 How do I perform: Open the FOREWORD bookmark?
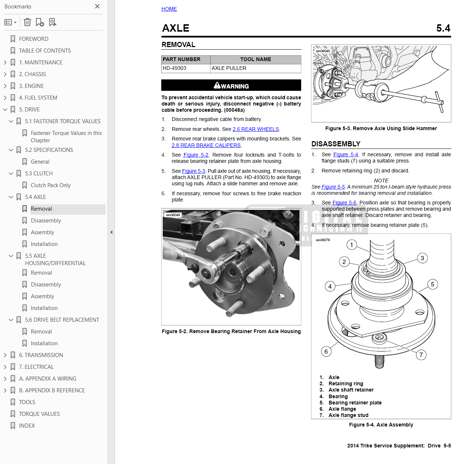point(33,39)
